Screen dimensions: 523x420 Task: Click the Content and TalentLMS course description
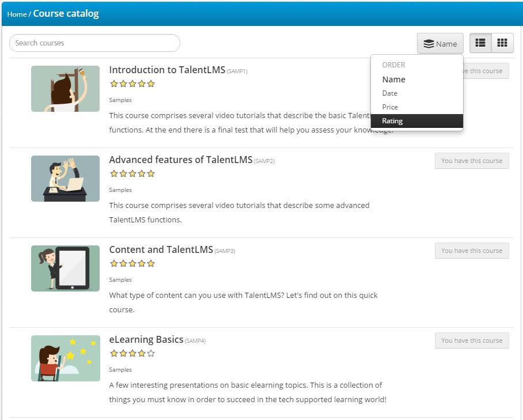[x=243, y=302]
